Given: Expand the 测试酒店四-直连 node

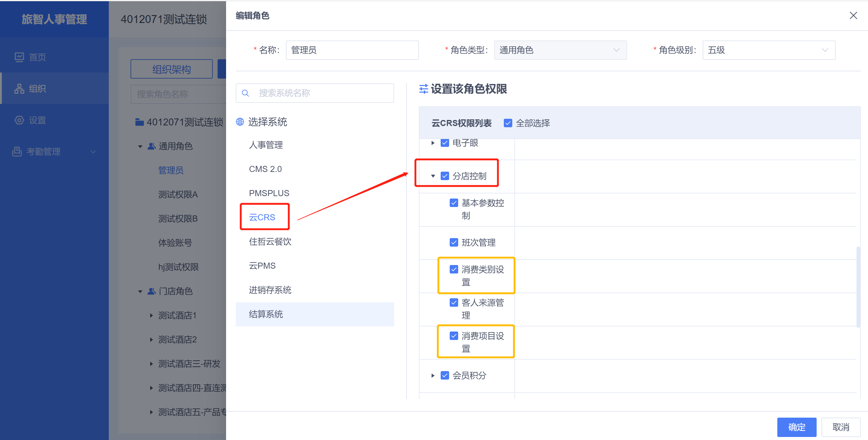Looking at the screenshot, I should (x=151, y=388).
